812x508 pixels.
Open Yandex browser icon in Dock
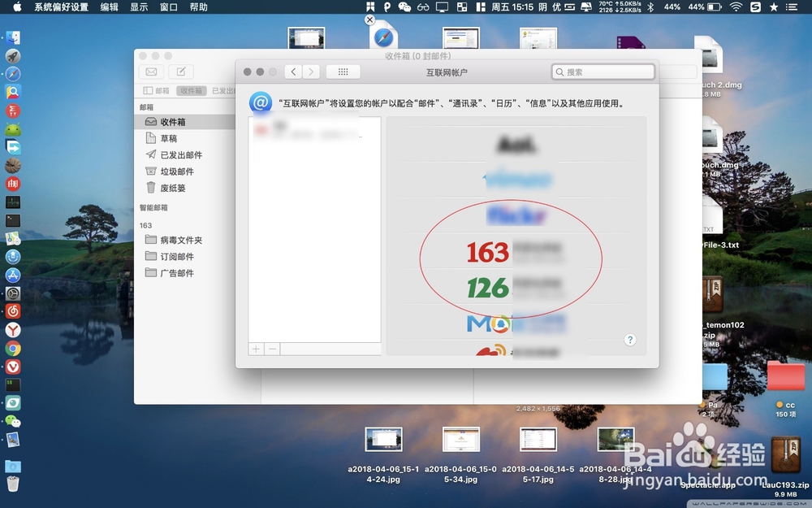13,330
